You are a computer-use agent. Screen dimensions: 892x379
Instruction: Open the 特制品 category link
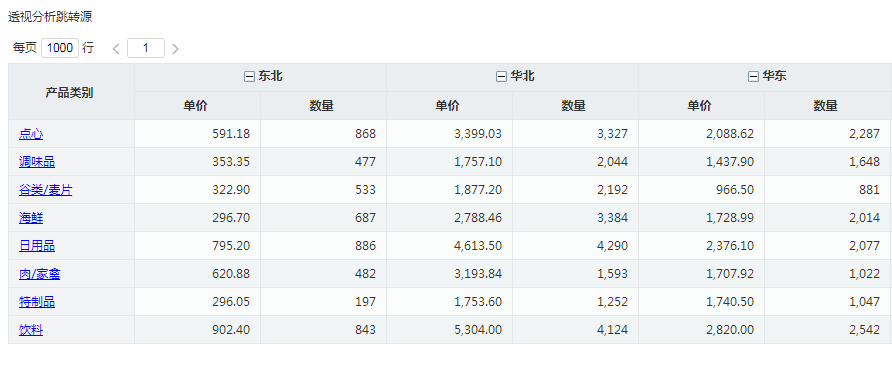coord(37,302)
